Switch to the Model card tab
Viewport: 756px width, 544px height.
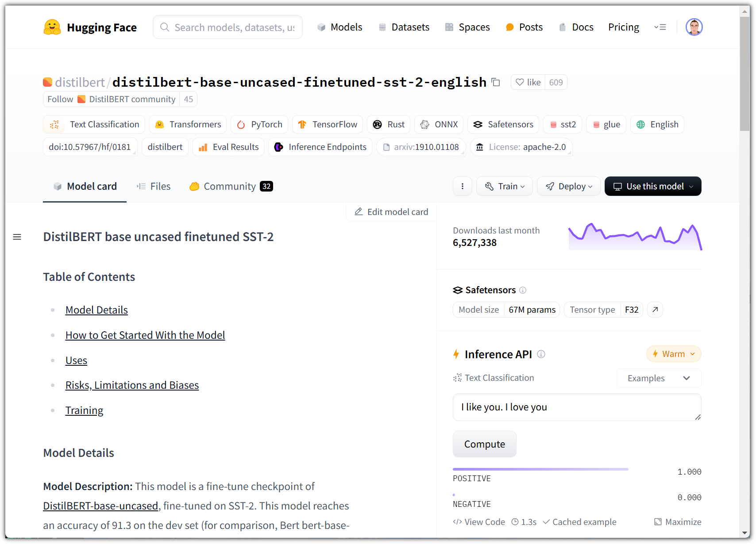[x=85, y=186]
